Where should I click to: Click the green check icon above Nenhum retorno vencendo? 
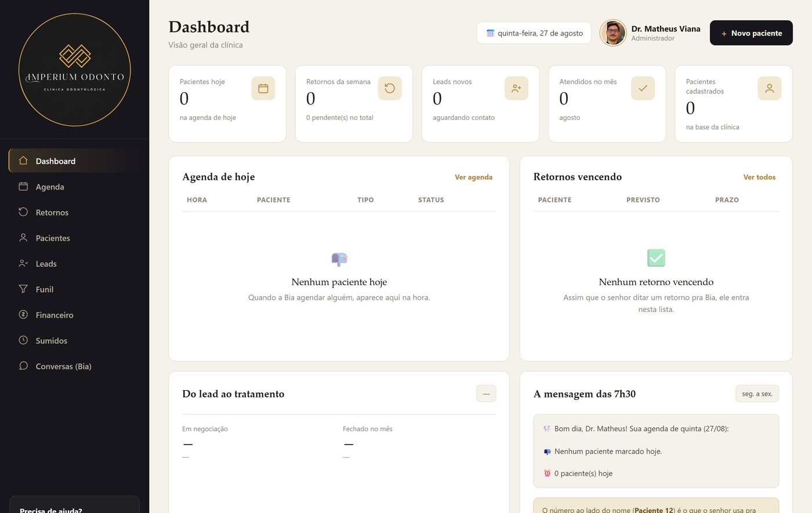656,258
